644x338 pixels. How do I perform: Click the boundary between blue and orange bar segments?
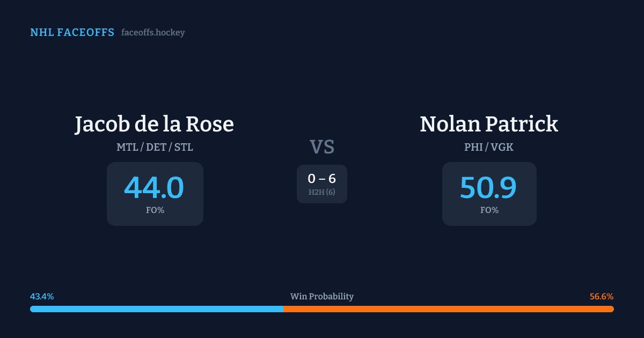point(283,309)
